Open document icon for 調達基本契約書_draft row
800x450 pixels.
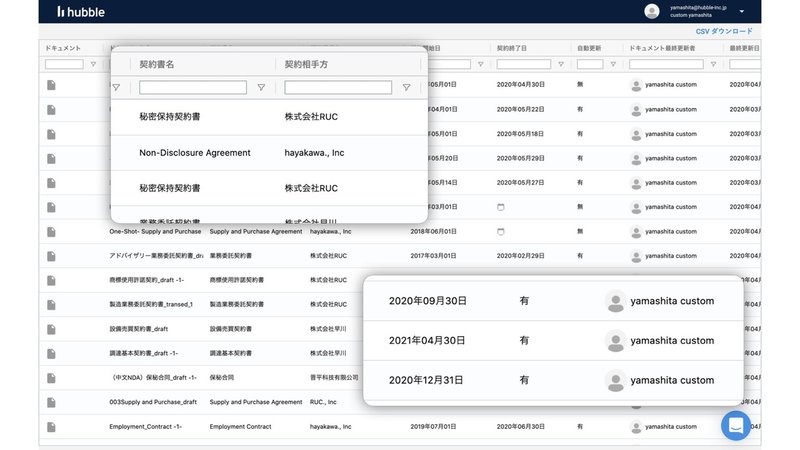[51, 354]
